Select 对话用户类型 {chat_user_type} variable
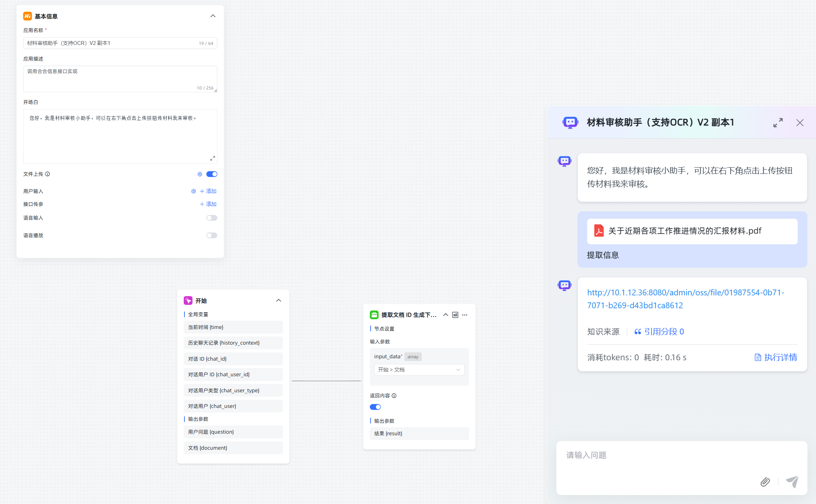Viewport: 816px width, 504px height. pyautogui.click(x=233, y=391)
